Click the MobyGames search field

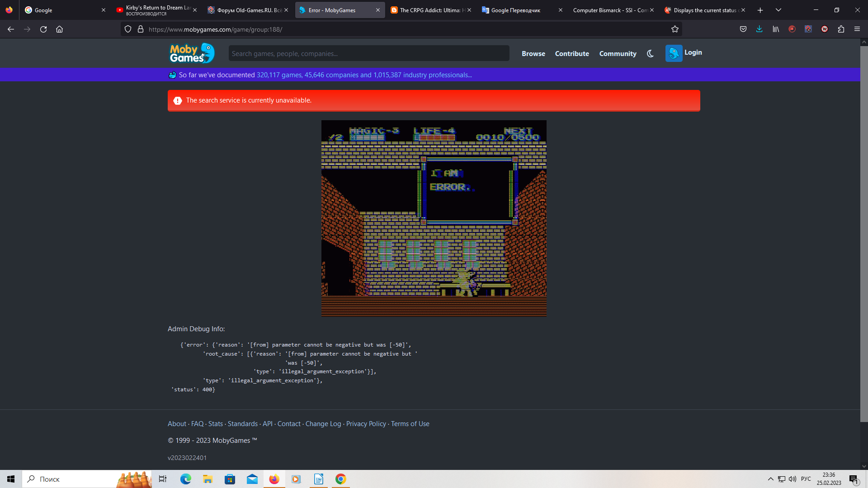[368, 53]
